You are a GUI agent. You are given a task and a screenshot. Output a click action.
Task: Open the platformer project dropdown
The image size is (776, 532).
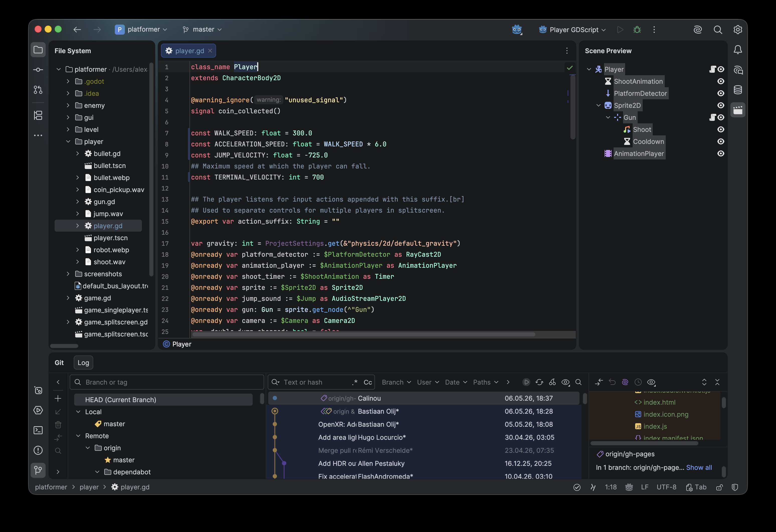(x=141, y=29)
